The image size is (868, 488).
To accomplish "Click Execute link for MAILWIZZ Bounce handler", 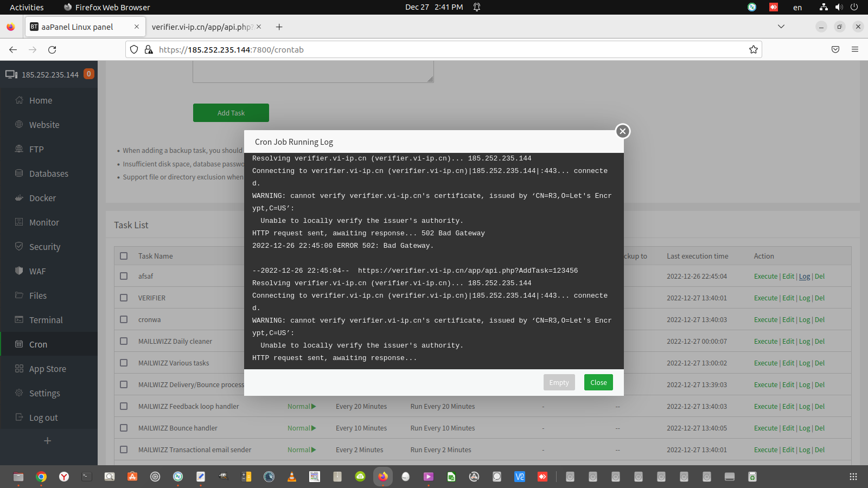I will (x=765, y=428).
